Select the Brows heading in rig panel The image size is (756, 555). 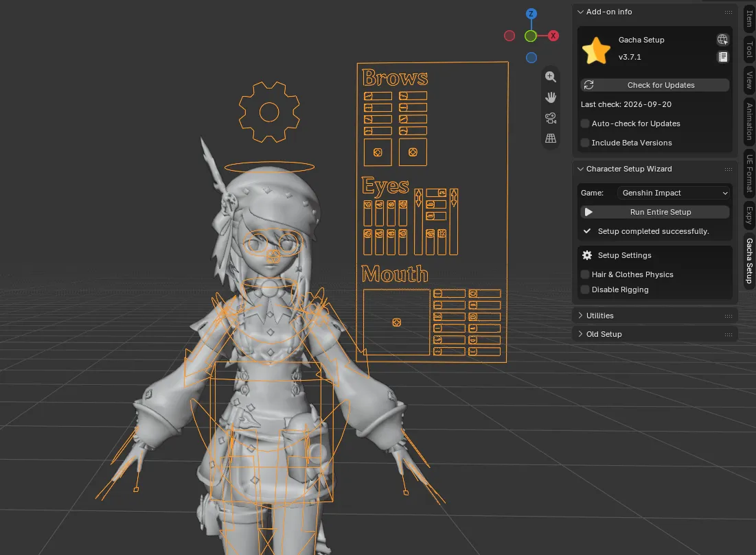click(x=395, y=78)
